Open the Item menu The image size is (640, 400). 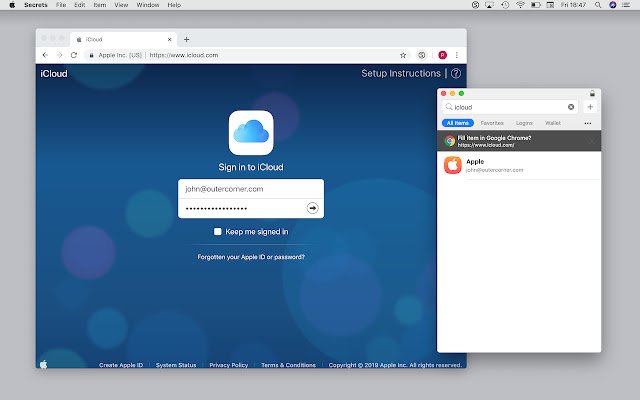coord(100,5)
